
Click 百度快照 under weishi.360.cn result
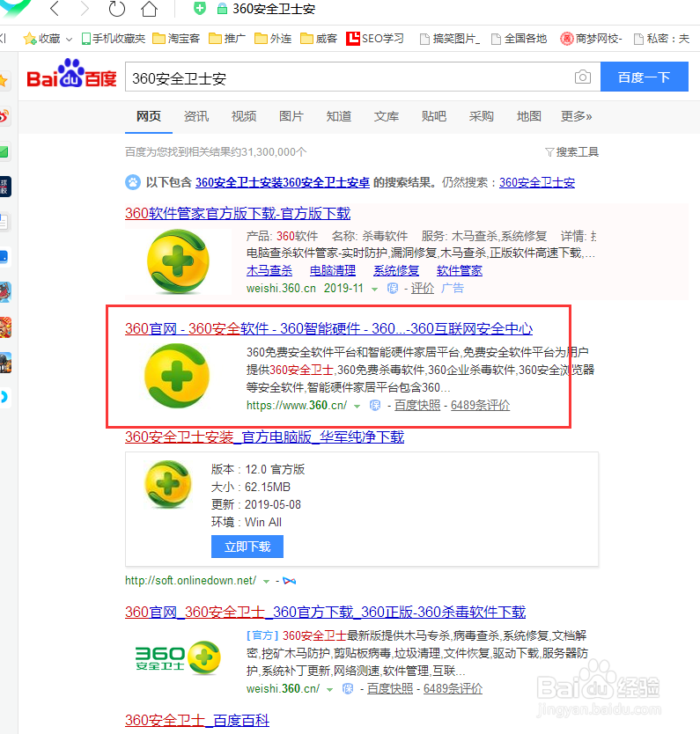tap(389, 688)
